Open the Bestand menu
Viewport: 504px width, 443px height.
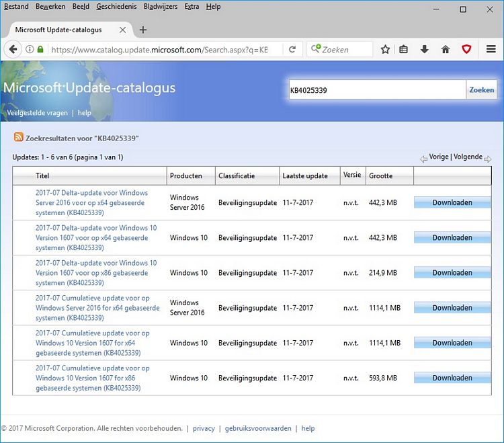pyautogui.click(x=16, y=7)
